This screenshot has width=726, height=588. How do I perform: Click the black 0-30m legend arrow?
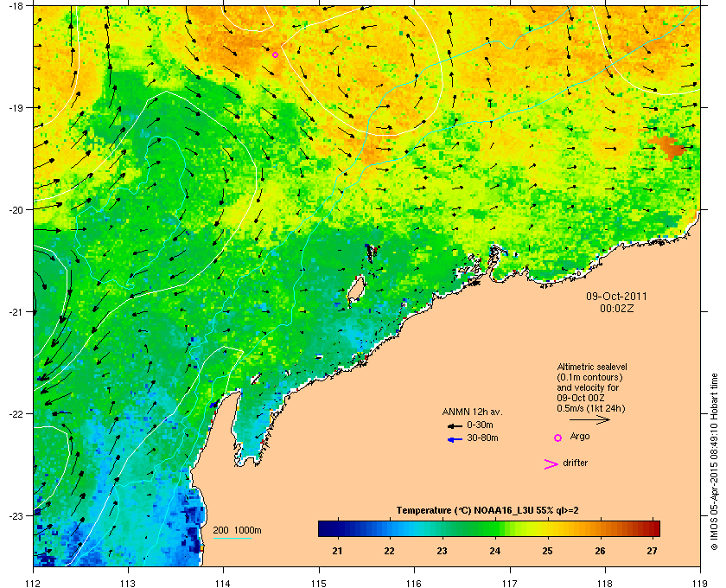coord(455,425)
